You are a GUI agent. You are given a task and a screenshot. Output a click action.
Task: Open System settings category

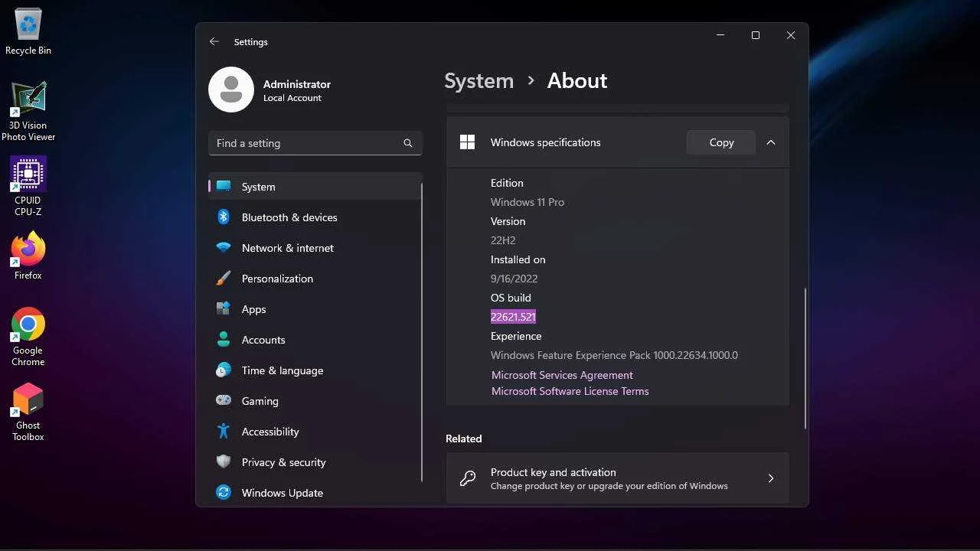315,187
